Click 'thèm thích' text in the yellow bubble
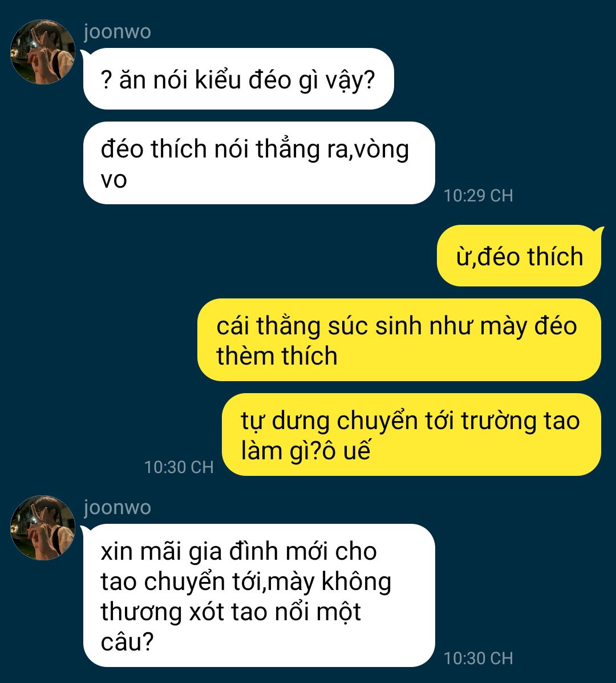This screenshot has width=616, height=683. (x=277, y=356)
